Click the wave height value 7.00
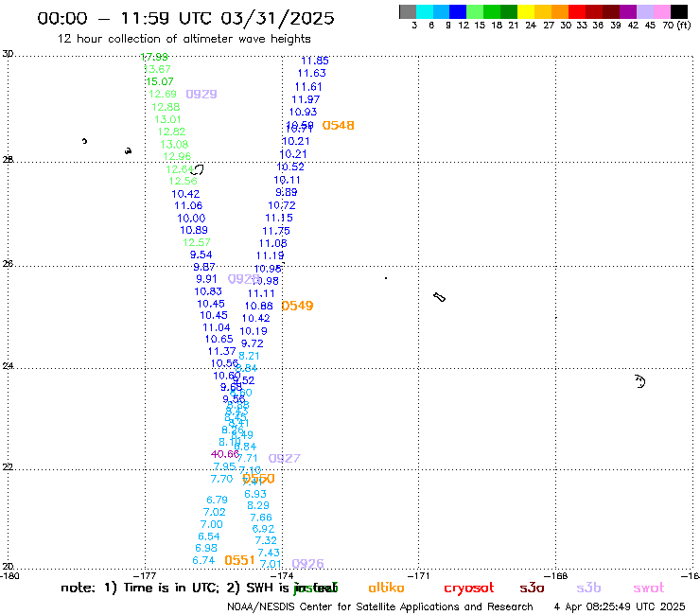Screen dimensions: 700x615 [212, 524]
